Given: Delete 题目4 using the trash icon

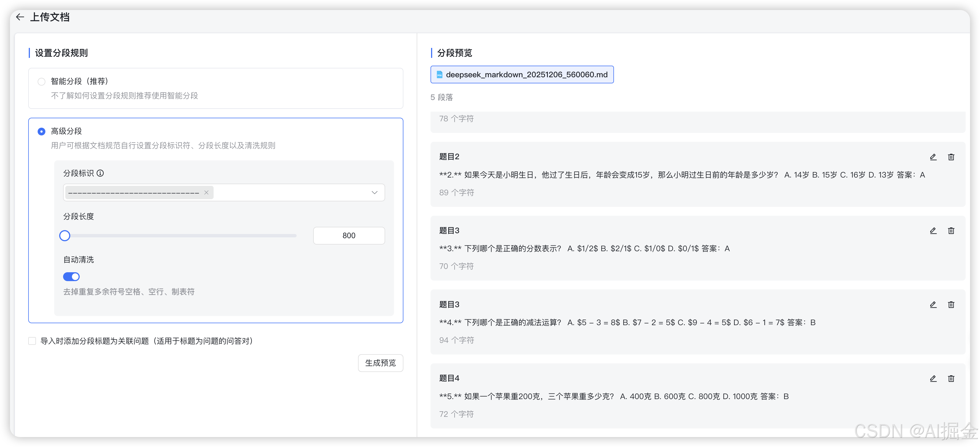Looking at the screenshot, I should (x=951, y=379).
